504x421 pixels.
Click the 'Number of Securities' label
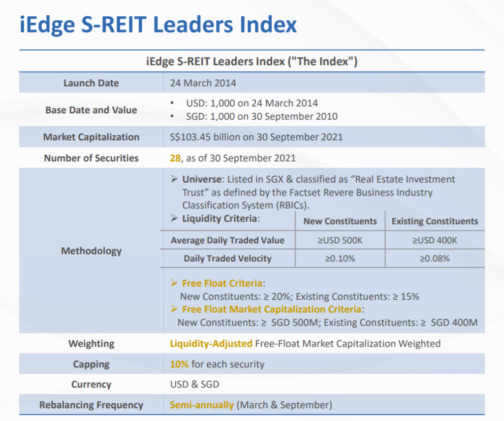point(91,158)
